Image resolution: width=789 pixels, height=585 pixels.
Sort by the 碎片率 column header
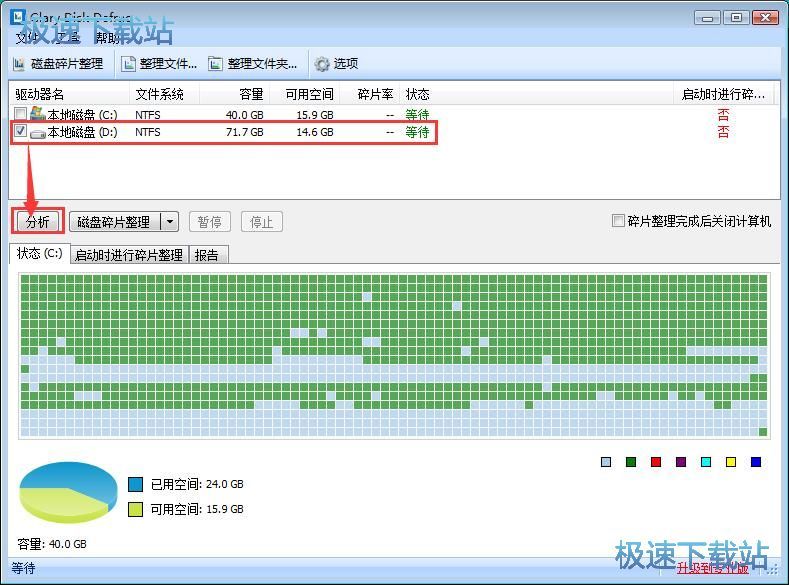[370, 94]
